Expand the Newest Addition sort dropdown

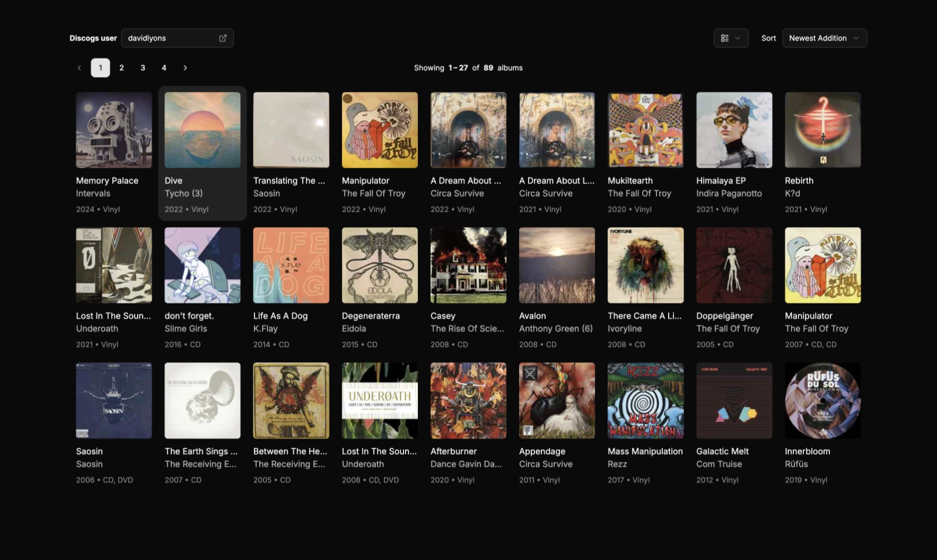click(x=824, y=38)
